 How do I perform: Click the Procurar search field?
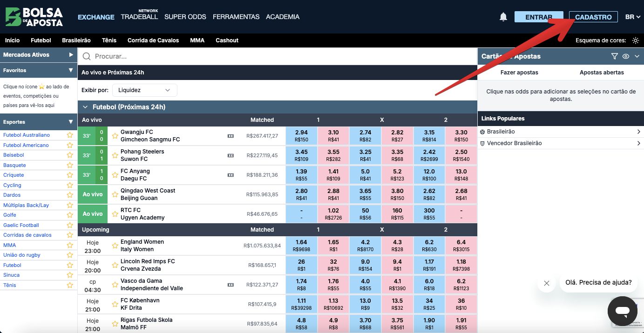point(278,56)
